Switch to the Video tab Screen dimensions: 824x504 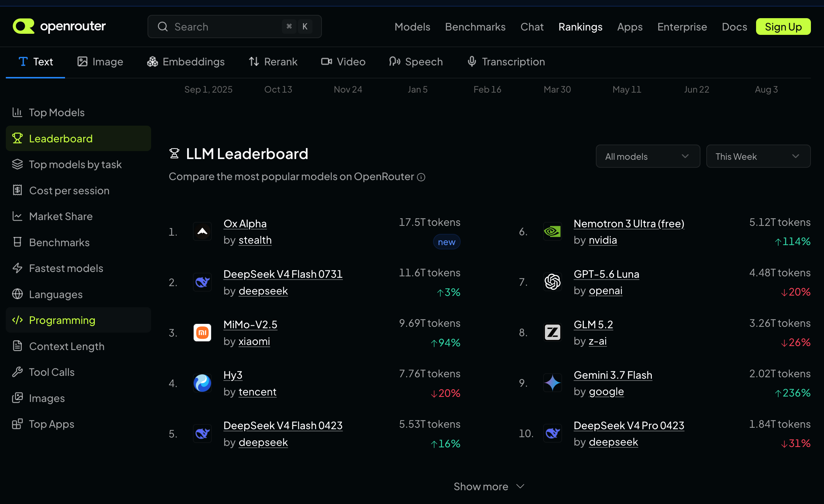(x=343, y=62)
